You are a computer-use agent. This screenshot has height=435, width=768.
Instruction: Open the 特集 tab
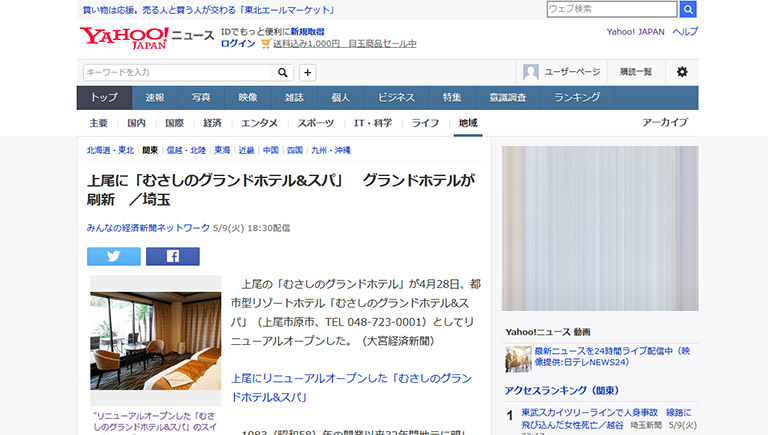(452, 97)
